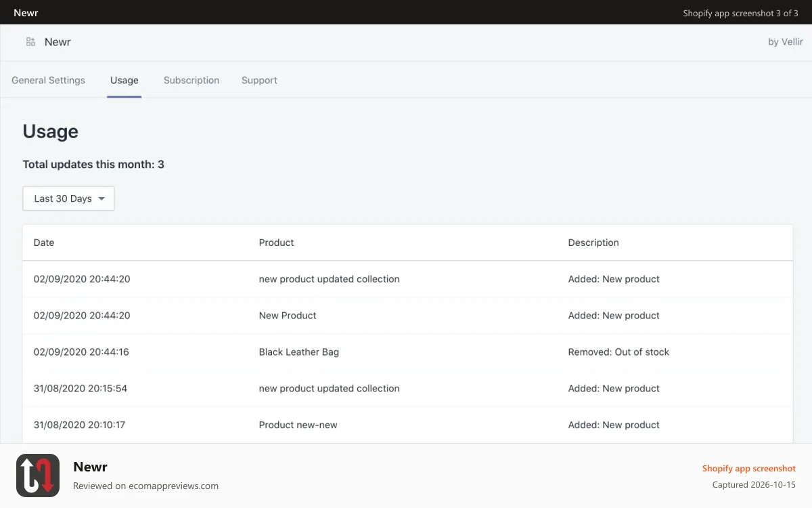
Task: Open the Support tab
Action: 259,80
